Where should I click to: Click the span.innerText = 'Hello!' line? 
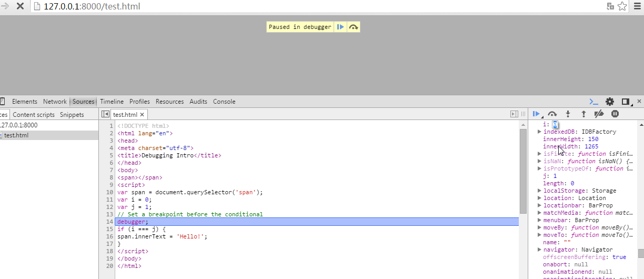point(163,236)
